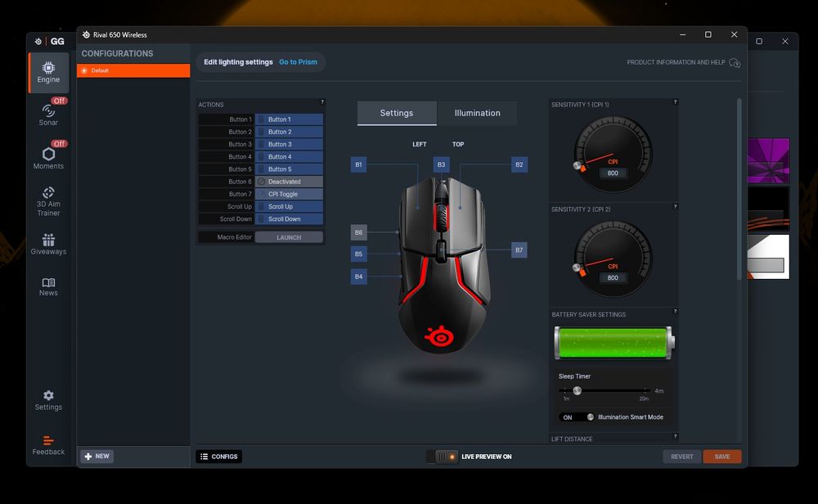Click the white thumbnail in background GG window

768,257
